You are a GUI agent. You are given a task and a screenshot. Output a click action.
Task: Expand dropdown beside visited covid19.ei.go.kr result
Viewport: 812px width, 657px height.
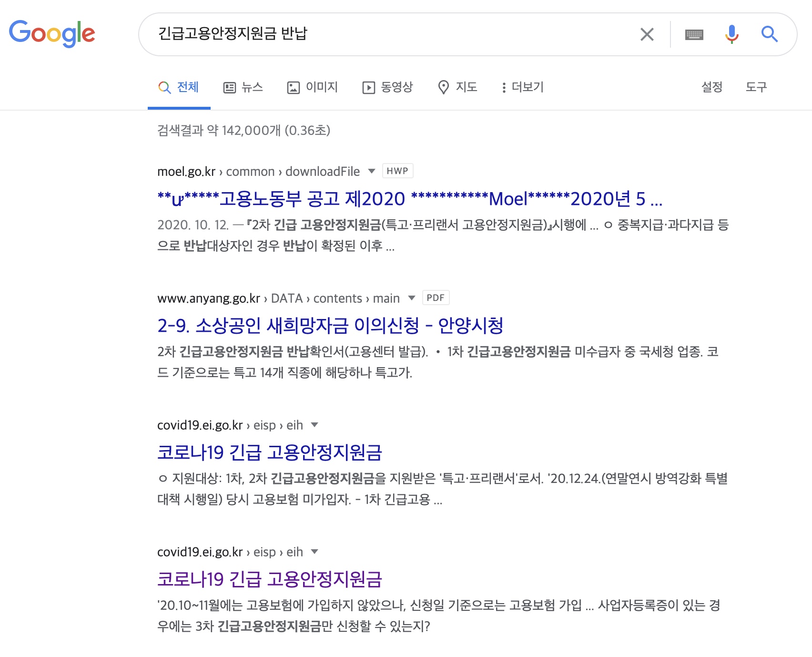315,552
